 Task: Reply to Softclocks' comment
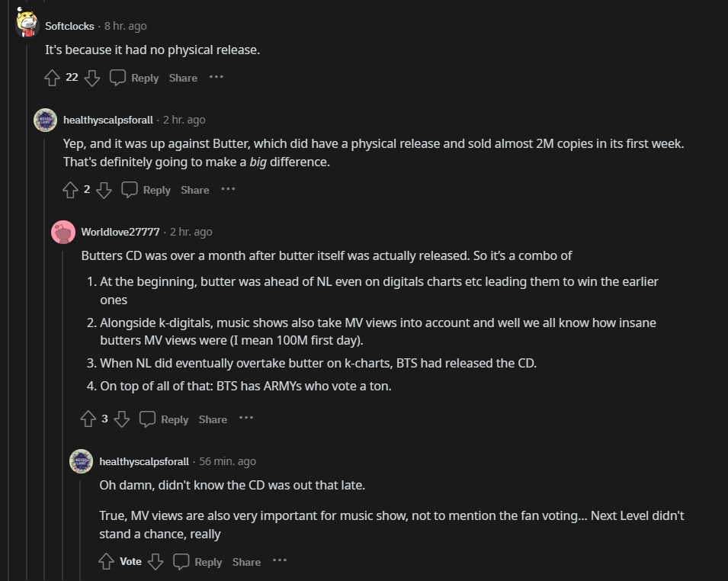135,78
